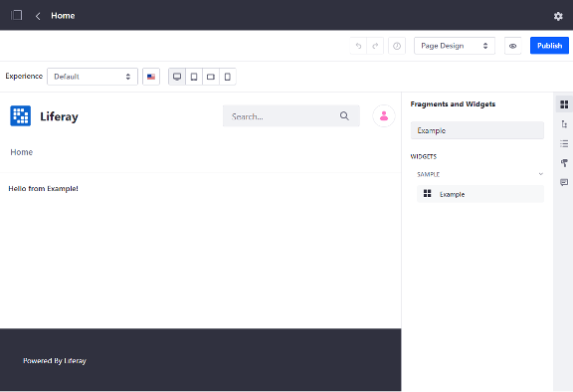
Task: Toggle page preview with the eye icon
Action: tap(512, 46)
